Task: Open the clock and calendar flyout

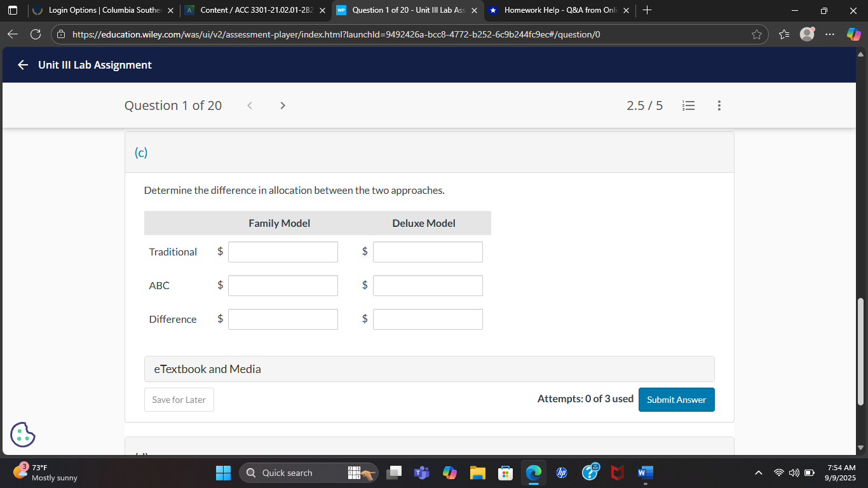Action: tap(841, 473)
